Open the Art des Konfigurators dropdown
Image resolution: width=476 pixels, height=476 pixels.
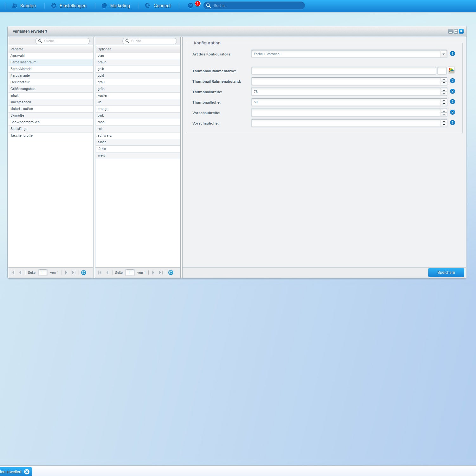(444, 54)
